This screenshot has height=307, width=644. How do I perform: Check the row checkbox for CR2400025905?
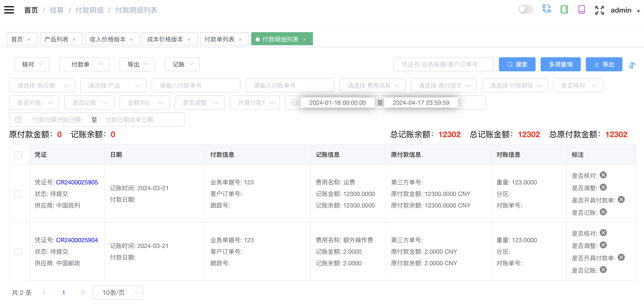point(18,194)
